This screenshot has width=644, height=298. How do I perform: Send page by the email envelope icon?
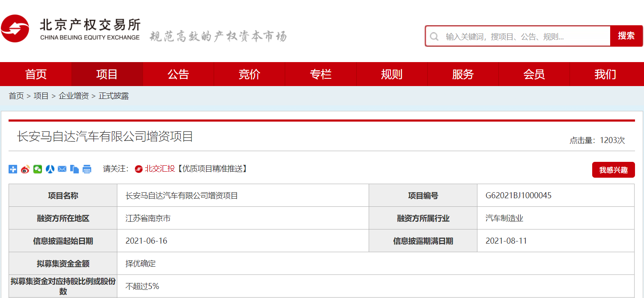(x=62, y=169)
